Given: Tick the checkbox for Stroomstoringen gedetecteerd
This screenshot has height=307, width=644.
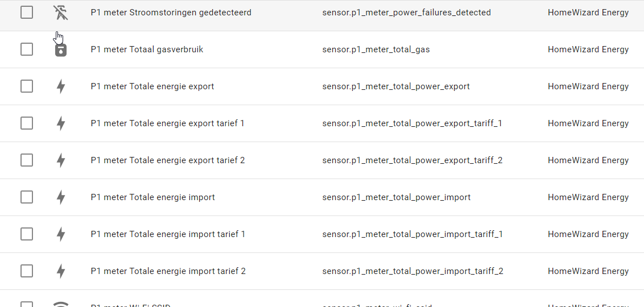Looking at the screenshot, I should pos(27,13).
